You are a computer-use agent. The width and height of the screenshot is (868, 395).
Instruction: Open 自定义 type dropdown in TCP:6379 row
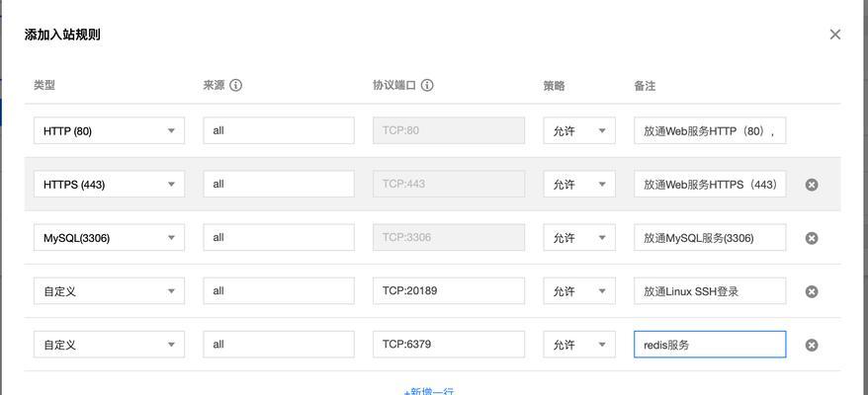click(x=109, y=344)
